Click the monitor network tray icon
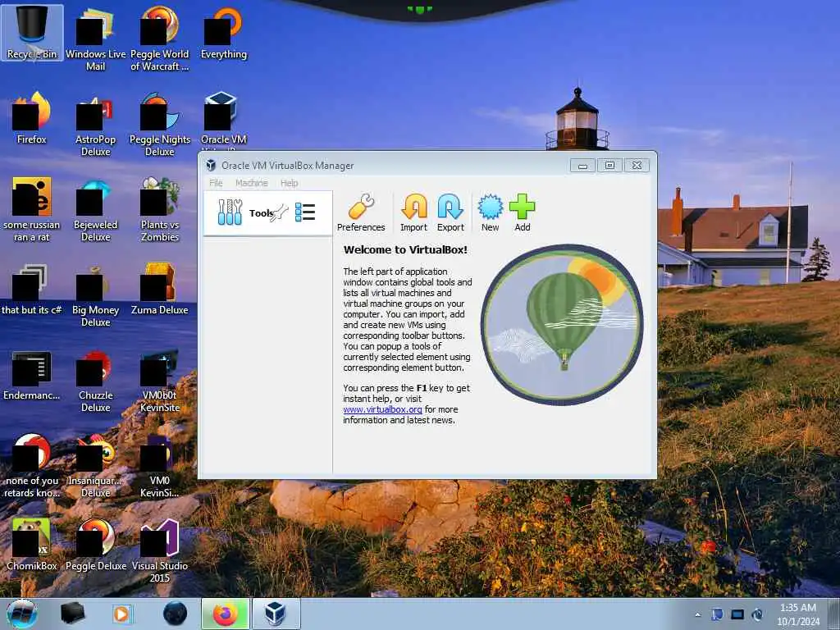The height and width of the screenshot is (630, 840). pos(737,614)
